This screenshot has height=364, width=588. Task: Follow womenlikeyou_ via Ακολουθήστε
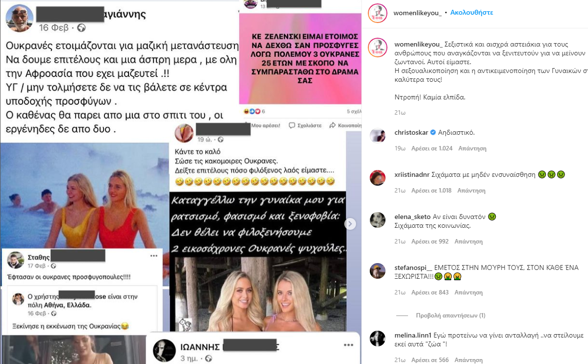[472, 12]
